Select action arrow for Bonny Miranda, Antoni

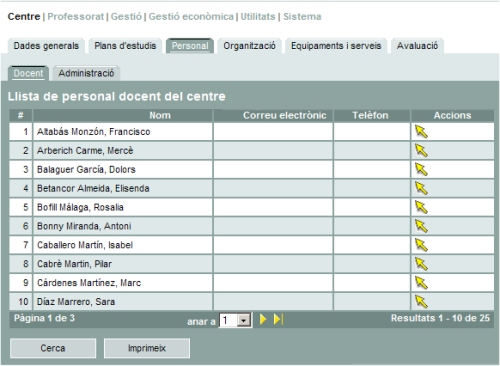click(421, 226)
